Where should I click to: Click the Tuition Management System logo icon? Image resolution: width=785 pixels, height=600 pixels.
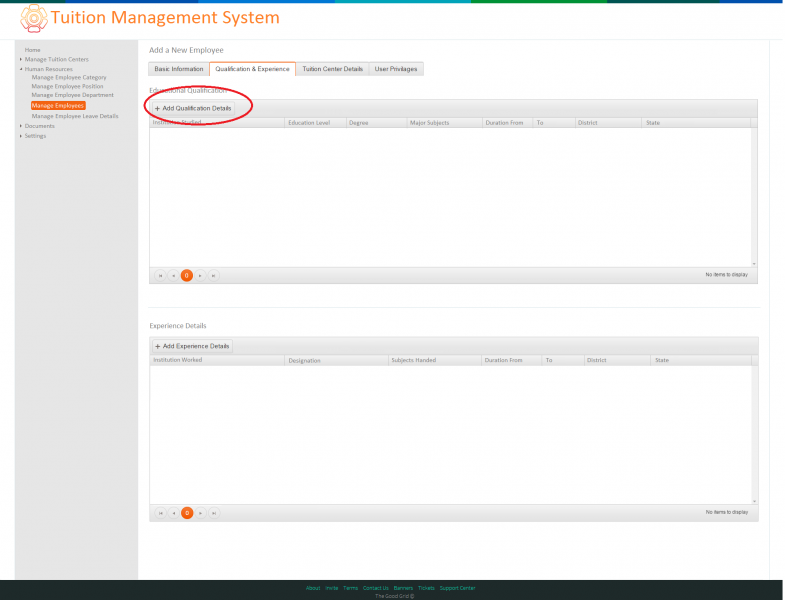pyautogui.click(x=34, y=19)
